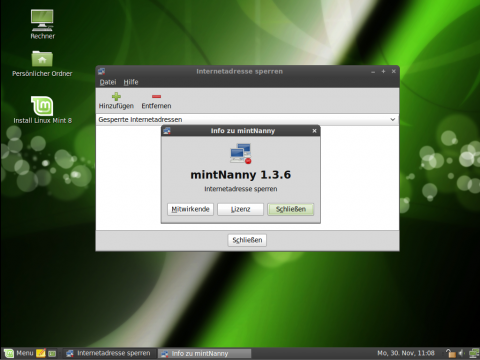This screenshot has height=360, width=480.
Task: Click the Internetadresse sperren description in dialog
Action: 241,189
